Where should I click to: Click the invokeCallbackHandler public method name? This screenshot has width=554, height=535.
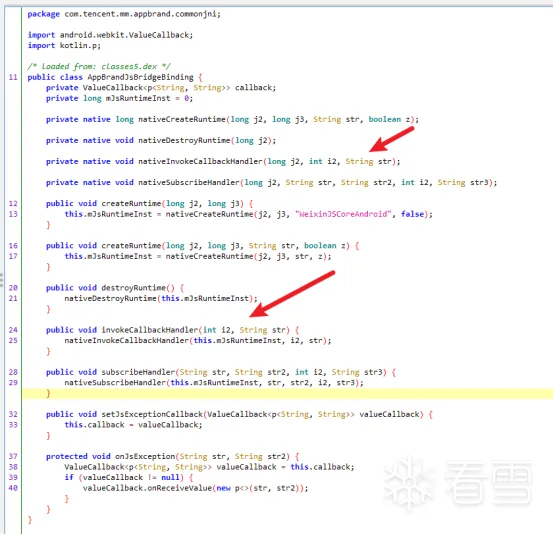150,330
